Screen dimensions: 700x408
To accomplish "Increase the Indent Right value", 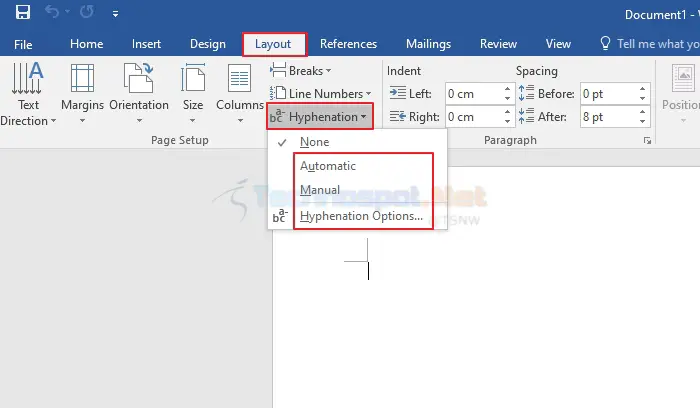I will coord(508,112).
